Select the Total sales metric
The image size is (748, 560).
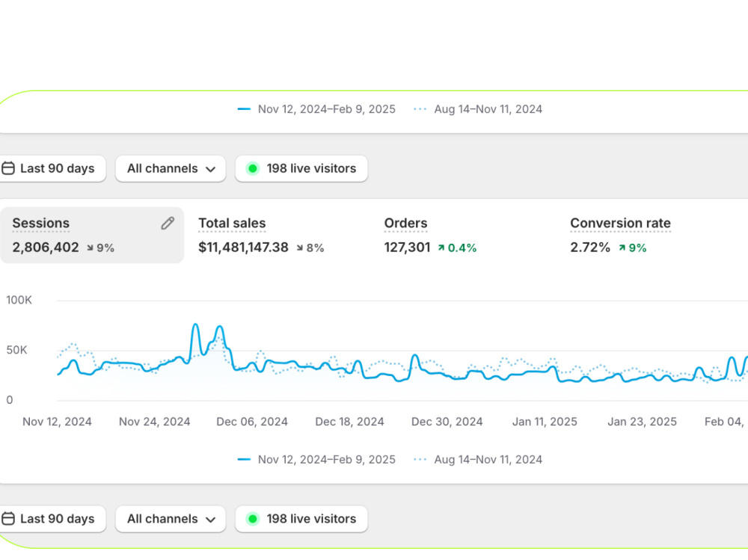(x=261, y=236)
